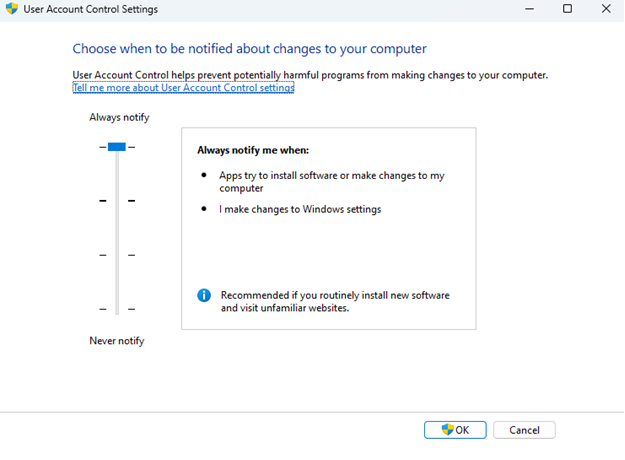
Task: Click the 'Always notify' label above slider
Action: coord(119,117)
